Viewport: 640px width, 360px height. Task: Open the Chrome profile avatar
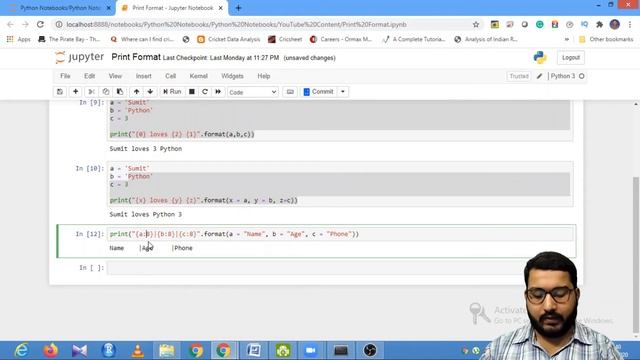tap(615, 24)
